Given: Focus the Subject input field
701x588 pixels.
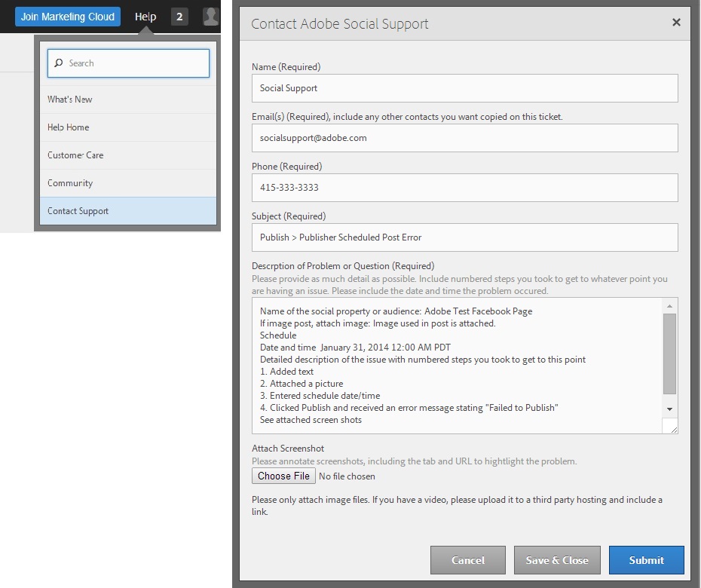Looking at the screenshot, I should (x=464, y=237).
